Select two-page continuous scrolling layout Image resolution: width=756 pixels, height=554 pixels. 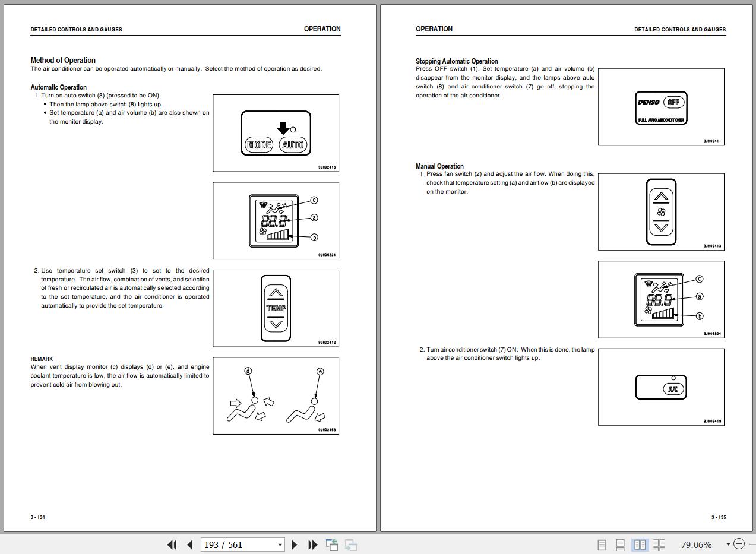659,544
